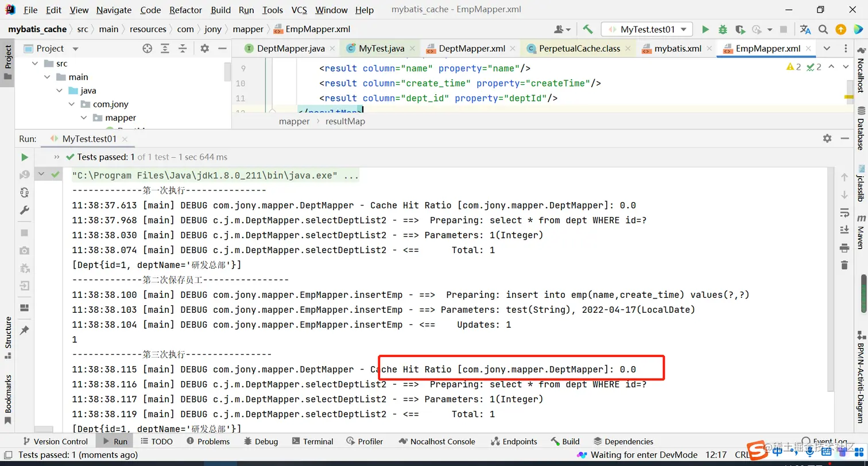
Task: Open the wrench icon in Run panel toolbar
Action: click(x=24, y=210)
